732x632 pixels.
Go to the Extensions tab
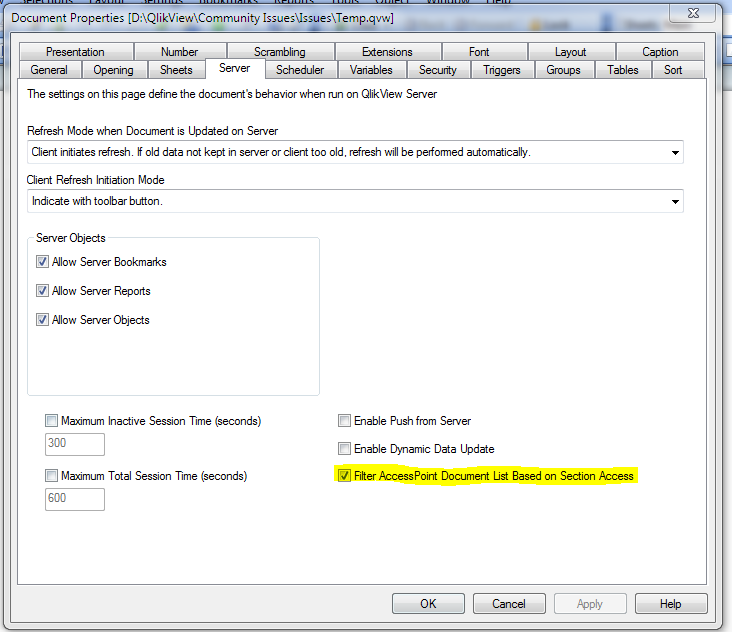pyautogui.click(x=387, y=52)
